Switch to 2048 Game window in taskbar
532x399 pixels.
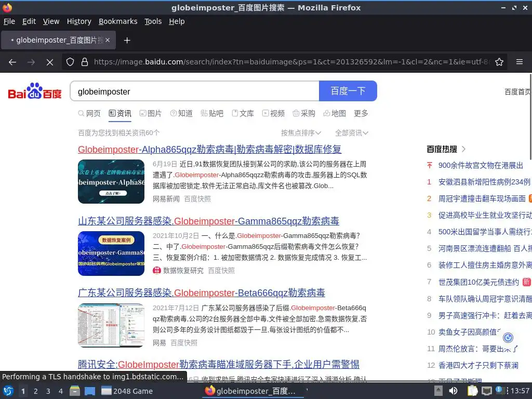pyautogui.click(x=127, y=391)
